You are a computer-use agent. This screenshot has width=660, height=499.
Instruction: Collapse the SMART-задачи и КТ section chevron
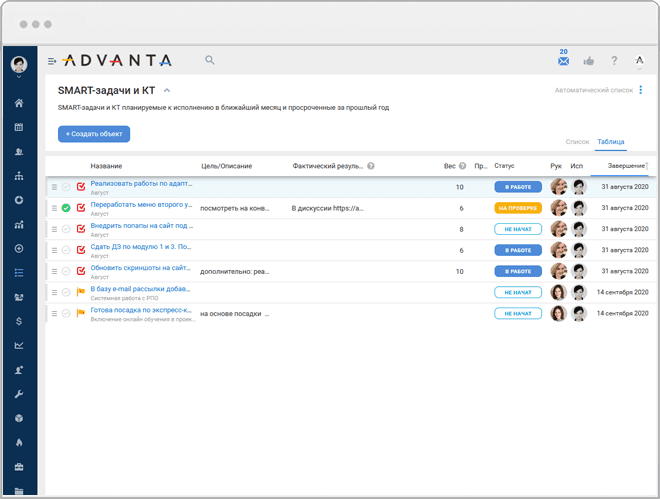[167, 90]
